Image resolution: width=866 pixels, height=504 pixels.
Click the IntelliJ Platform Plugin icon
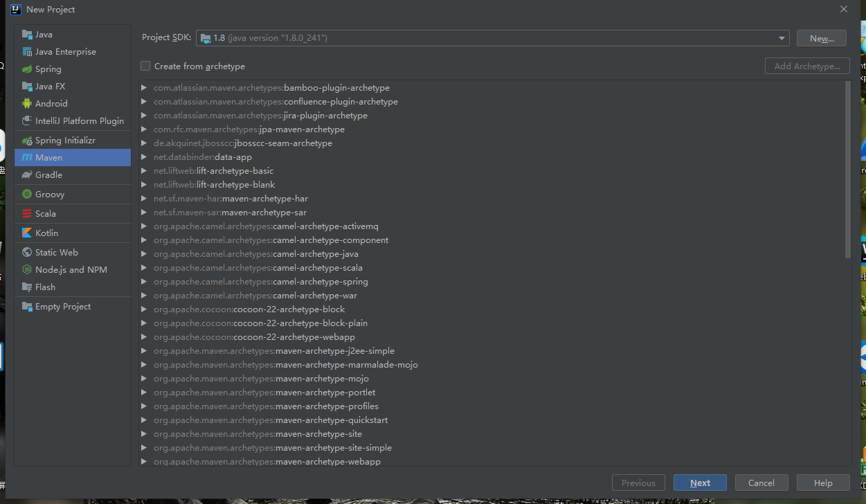coord(27,121)
